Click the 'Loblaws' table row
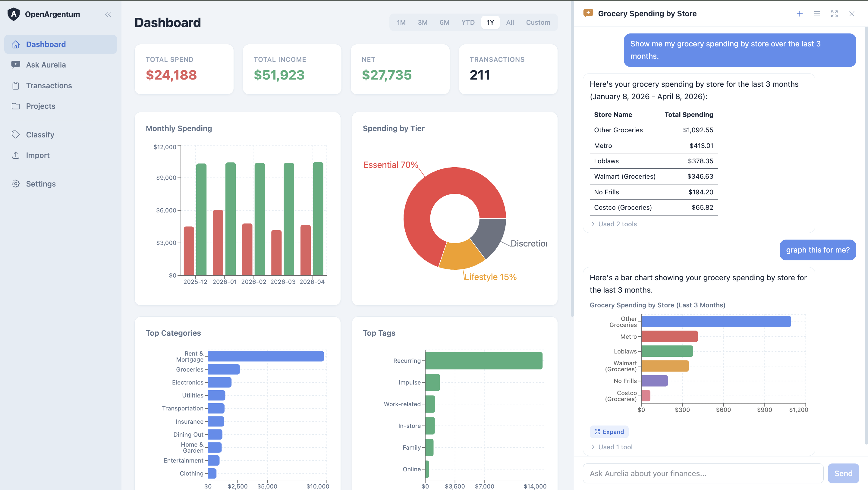 click(x=654, y=161)
